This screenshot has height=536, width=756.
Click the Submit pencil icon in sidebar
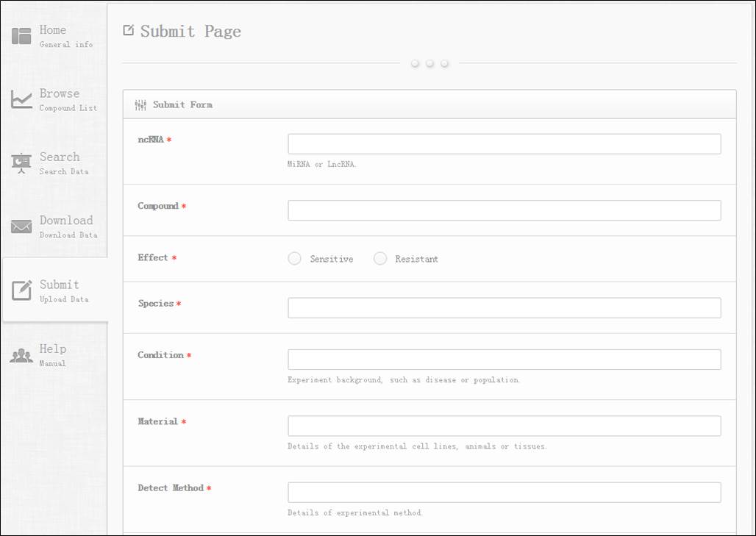click(x=22, y=290)
